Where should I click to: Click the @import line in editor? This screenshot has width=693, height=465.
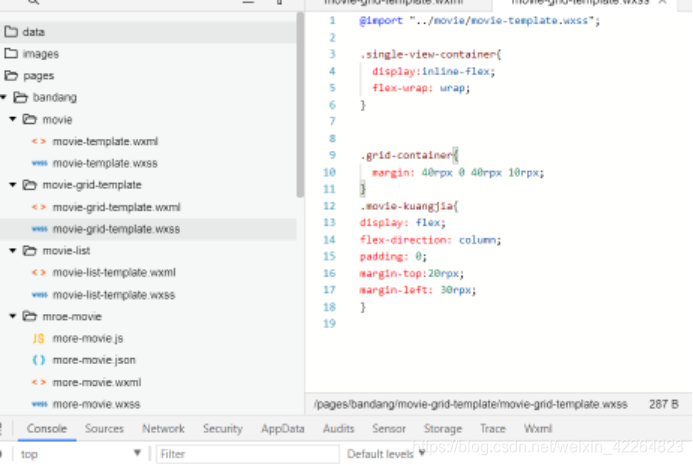(x=480, y=21)
